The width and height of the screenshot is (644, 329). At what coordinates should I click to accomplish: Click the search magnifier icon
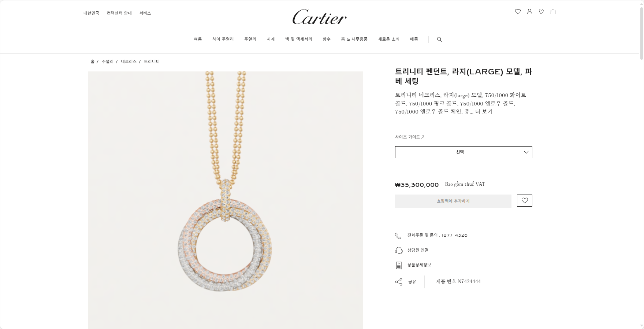point(439,39)
